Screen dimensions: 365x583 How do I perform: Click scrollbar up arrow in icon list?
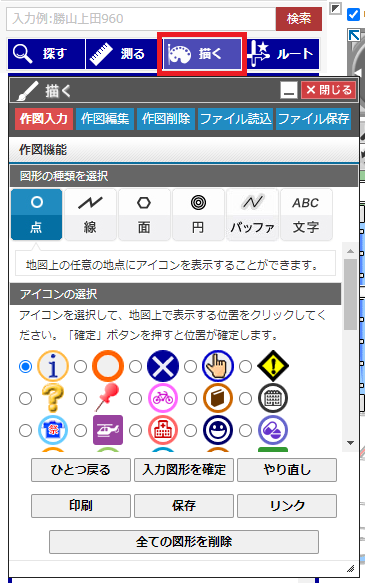pyautogui.click(x=350, y=251)
